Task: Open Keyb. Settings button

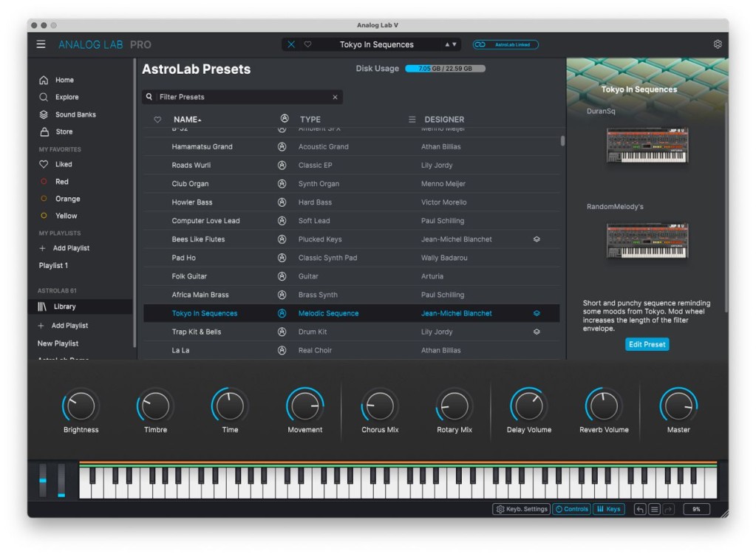Action: click(x=522, y=509)
